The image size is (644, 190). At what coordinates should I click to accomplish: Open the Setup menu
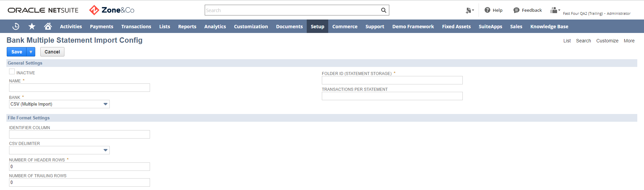coord(317,26)
